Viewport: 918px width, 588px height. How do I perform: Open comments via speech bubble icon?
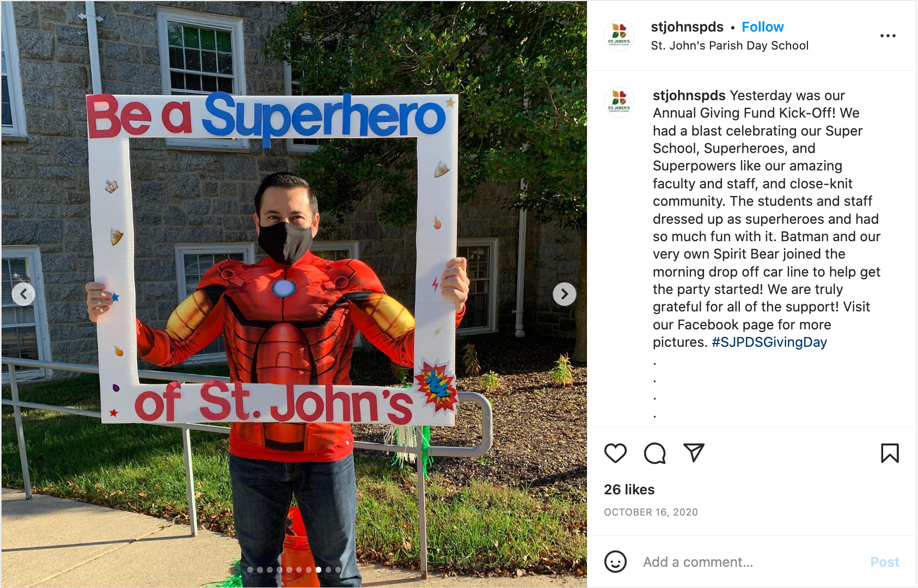[654, 453]
